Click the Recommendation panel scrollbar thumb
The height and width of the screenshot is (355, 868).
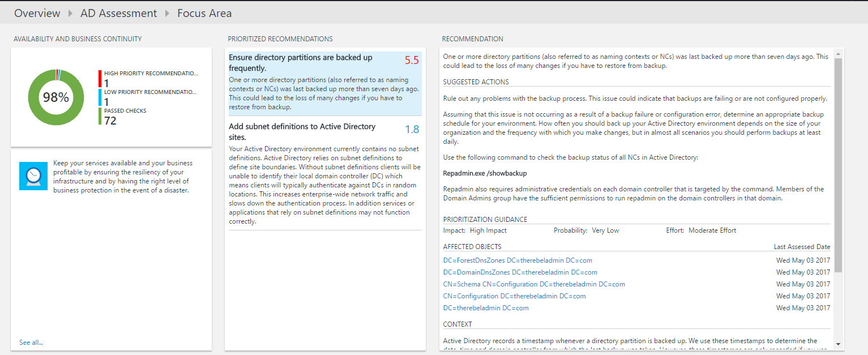pos(838,165)
